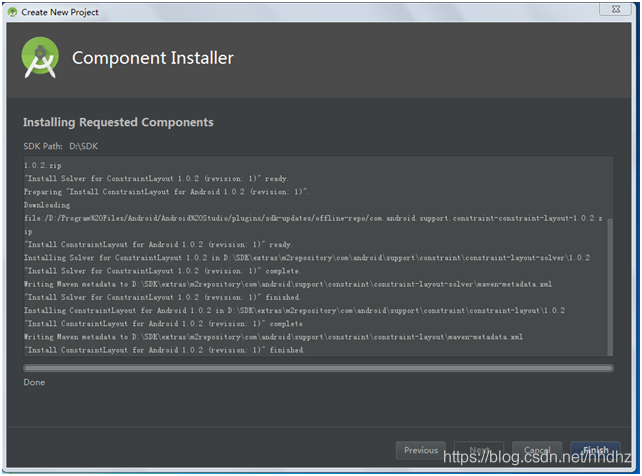Click log line 'Install ConstraintLayout for Android ... ready'
This screenshot has width=642, height=476.
(158, 244)
